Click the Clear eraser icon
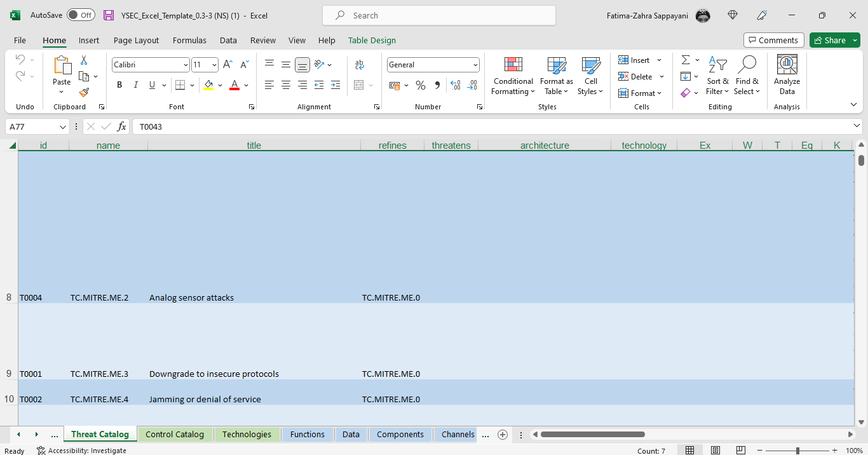The width and height of the screenshot is (868, 455). click(x=686, y=93)
